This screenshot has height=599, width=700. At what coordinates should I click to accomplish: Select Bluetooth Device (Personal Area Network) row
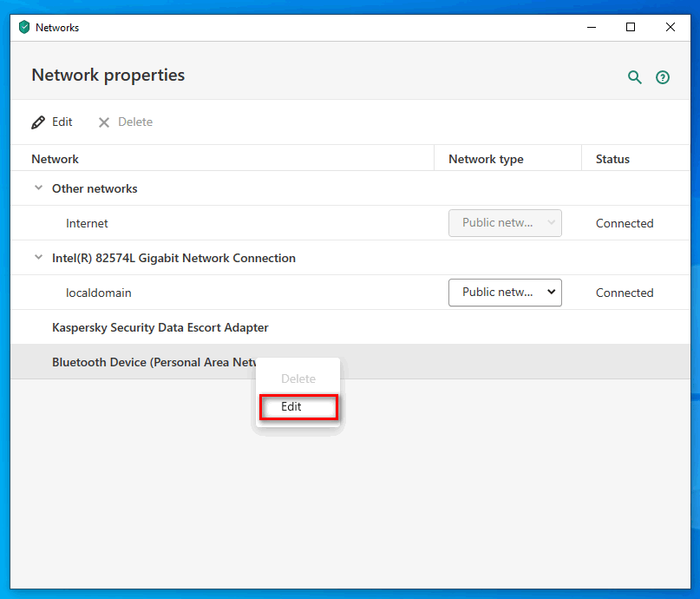tap(350, 362)
